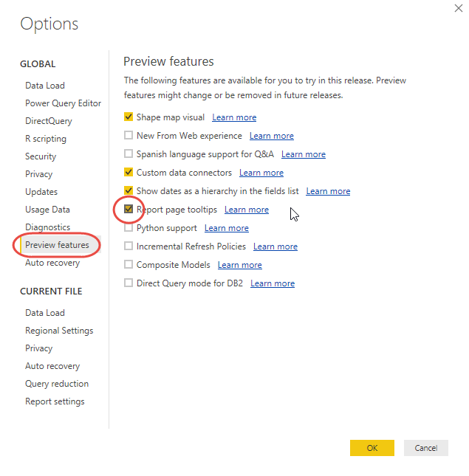This screenshot has height=476, width=469.
Task: Toggle Report page tooltips checkbox
Action: 129,210
